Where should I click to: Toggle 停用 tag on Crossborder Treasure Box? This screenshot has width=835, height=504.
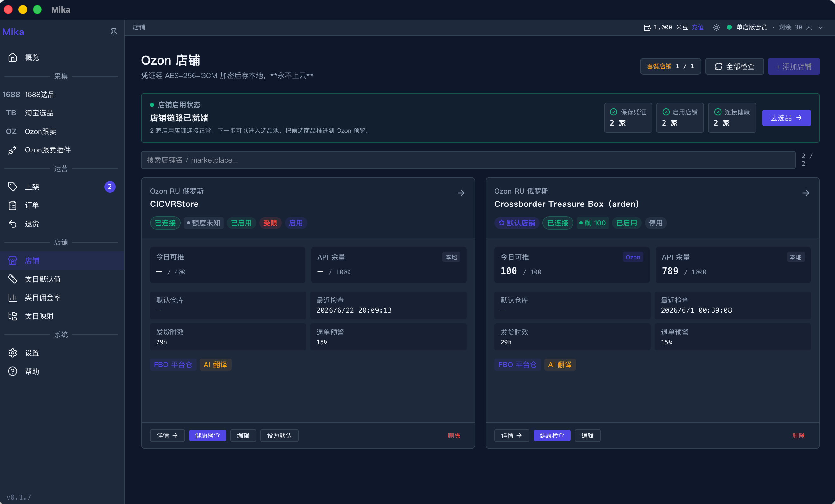(x=655, y=223)
